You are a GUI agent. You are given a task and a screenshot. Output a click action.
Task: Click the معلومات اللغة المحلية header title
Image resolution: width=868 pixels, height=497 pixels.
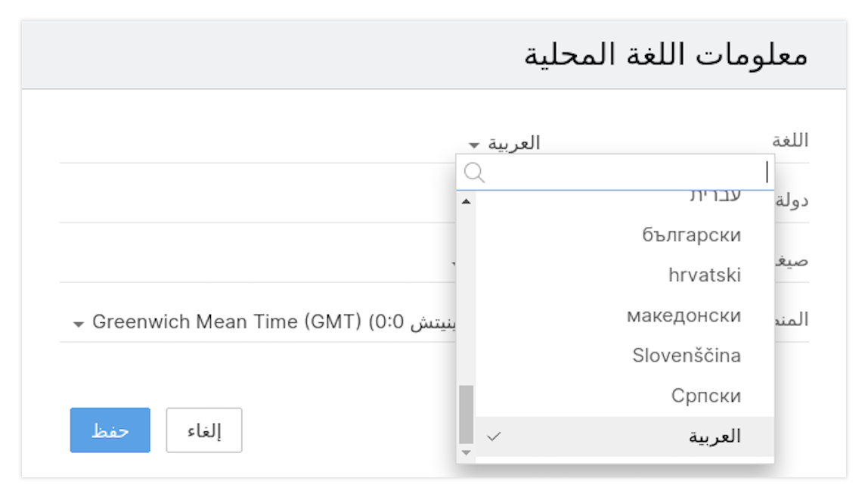tap(665, 57)
